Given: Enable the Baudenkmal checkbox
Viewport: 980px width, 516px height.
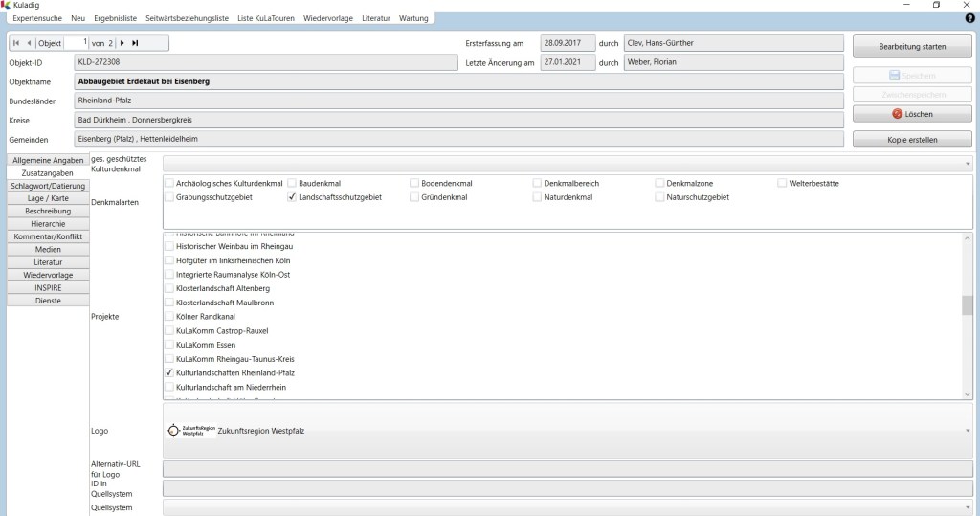Looking at the screenshot, I should [292, 183].
